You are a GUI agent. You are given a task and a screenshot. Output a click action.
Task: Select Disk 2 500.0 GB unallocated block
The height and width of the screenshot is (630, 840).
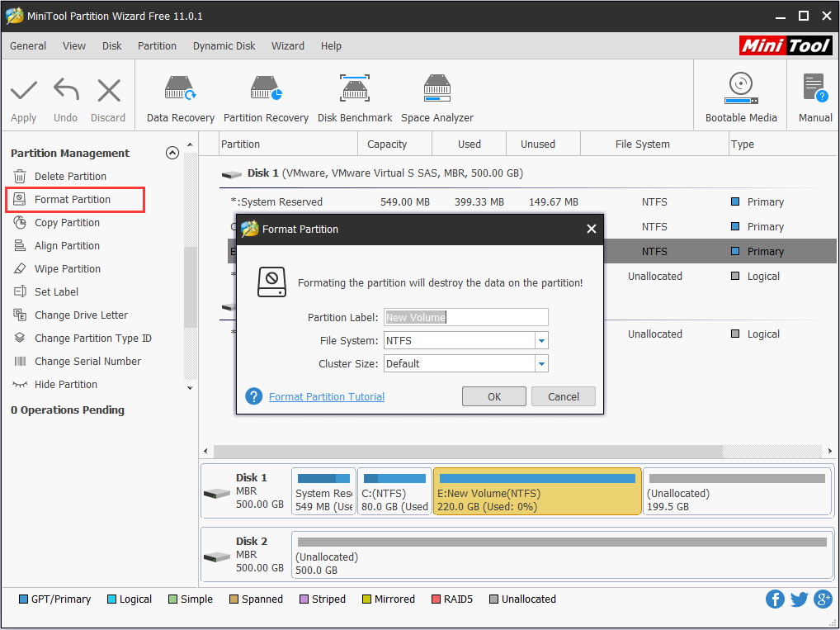pos(562,555)
